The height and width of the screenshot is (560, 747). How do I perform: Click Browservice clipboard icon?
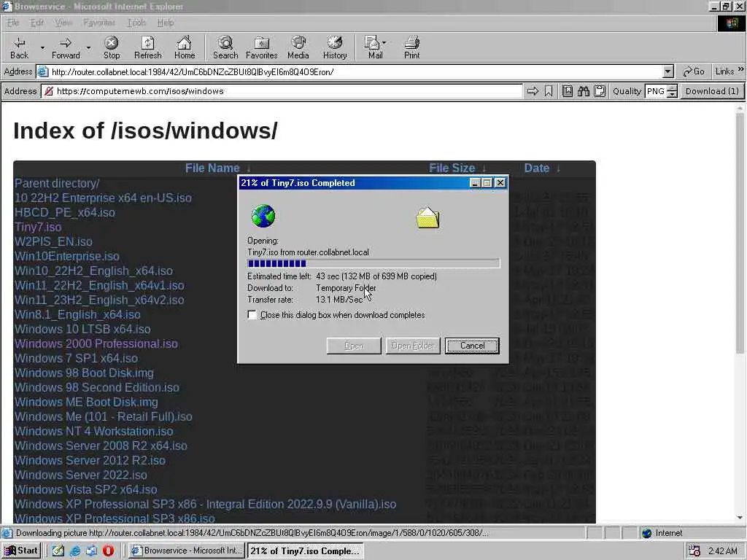pos(600,91)
